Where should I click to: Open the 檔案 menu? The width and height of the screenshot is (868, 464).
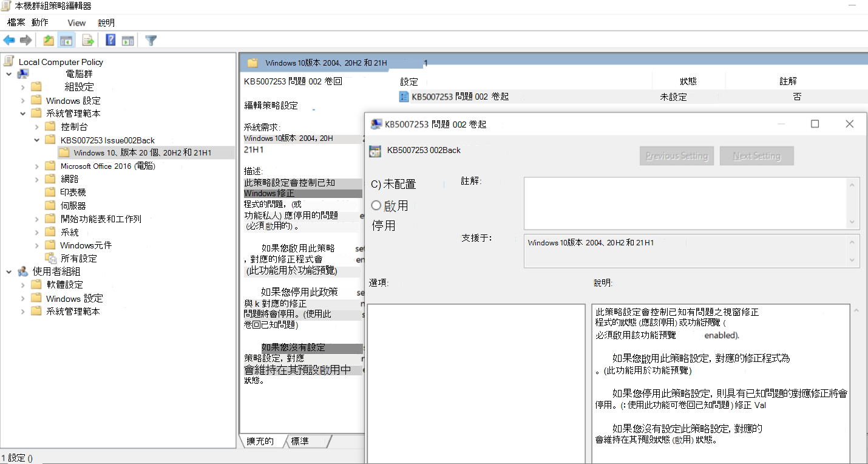16,22
